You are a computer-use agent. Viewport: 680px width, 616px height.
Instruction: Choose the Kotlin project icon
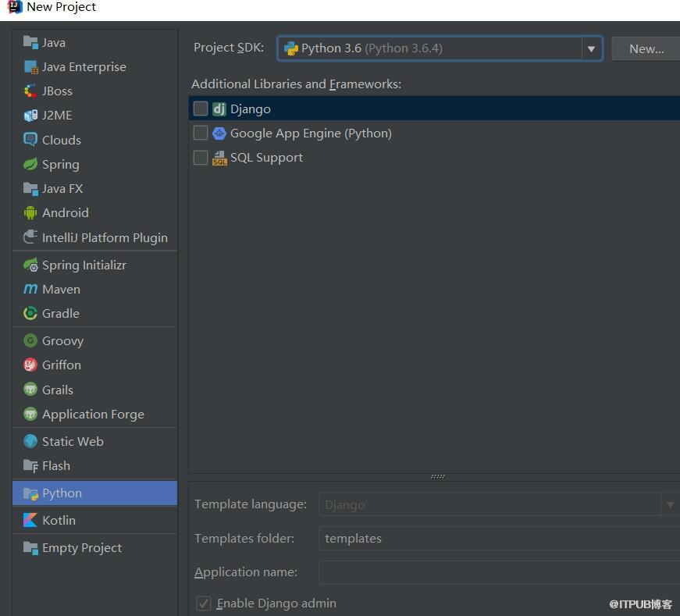[x=30, y=520]
